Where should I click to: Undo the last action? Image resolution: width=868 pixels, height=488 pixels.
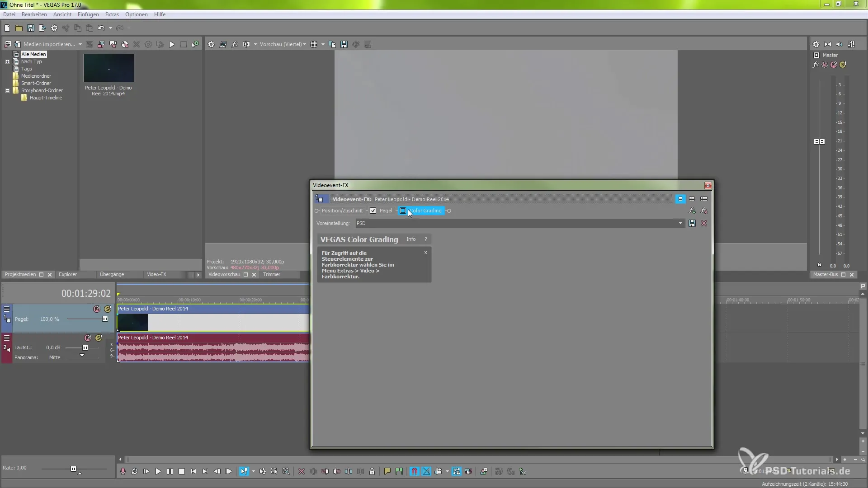point(101,28)
